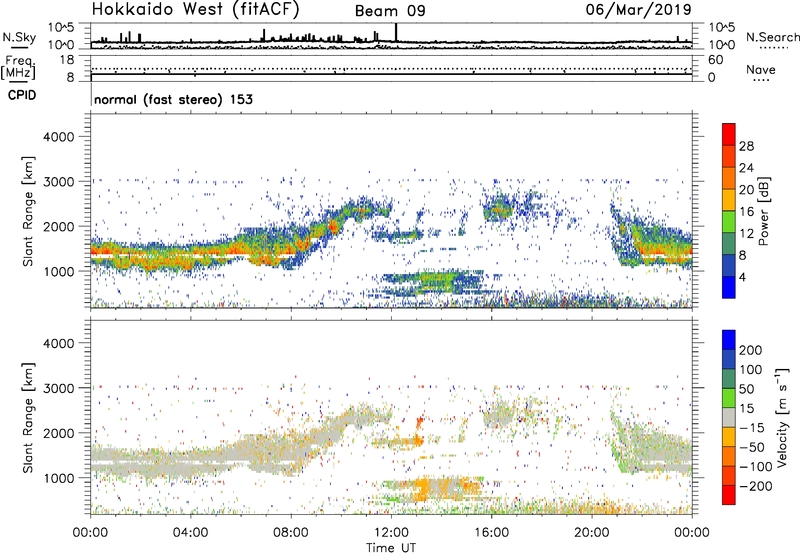
Task: Click the '200' velocity scale value
Action: click(751, 350)
